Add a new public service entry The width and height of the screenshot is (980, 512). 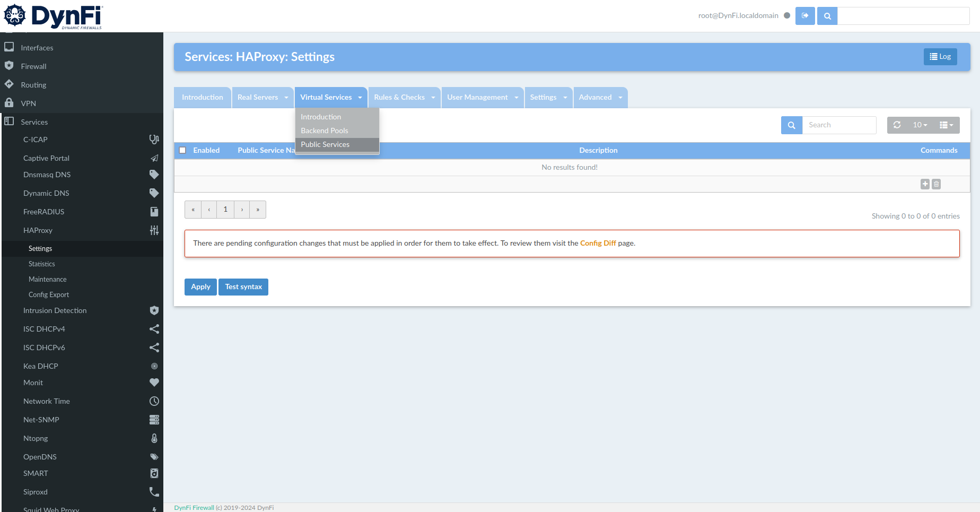[925, 184]
